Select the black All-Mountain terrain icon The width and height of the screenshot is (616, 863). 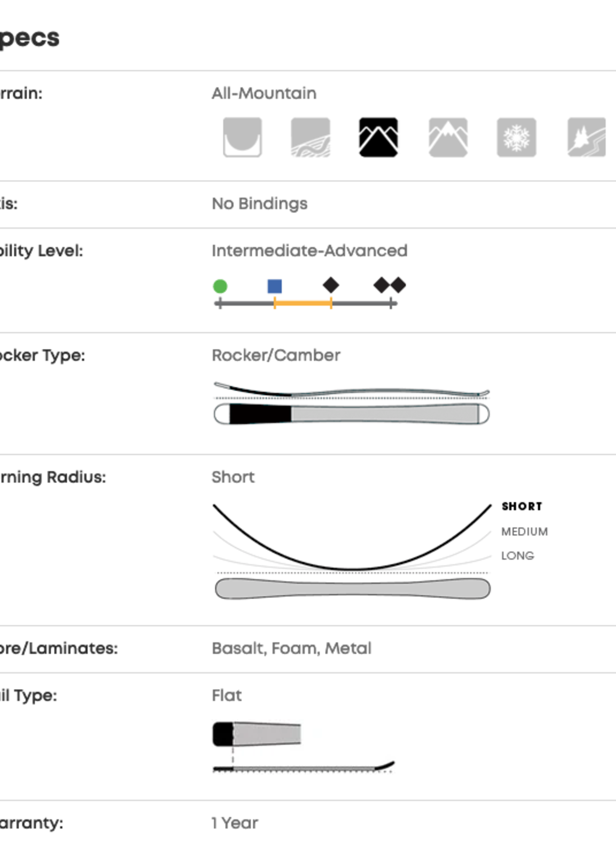378,137
